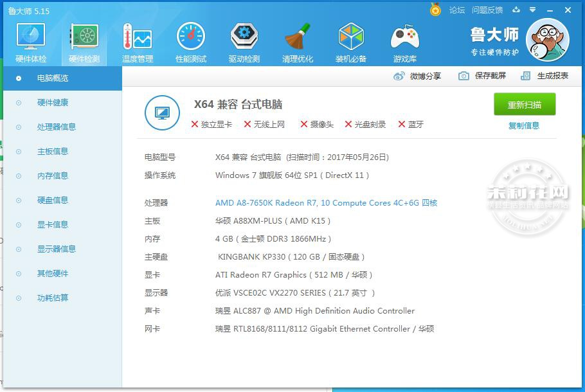Click the 4 GB 金士顿 DDR3 memory text

tap(273, 239)
